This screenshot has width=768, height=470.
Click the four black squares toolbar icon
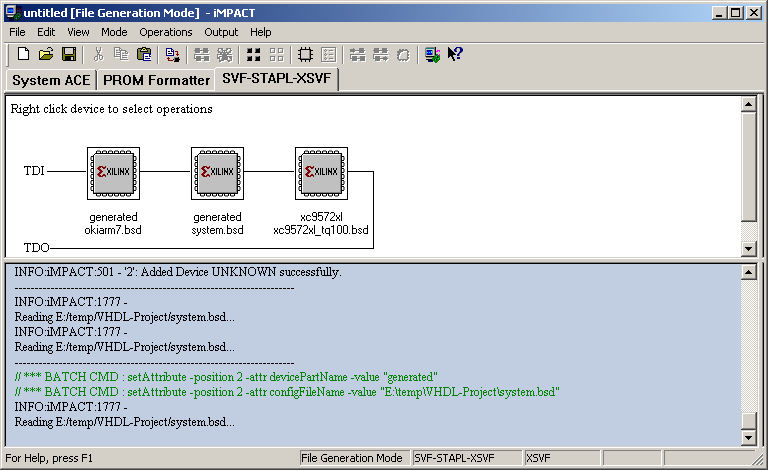[x=253, y=54]
